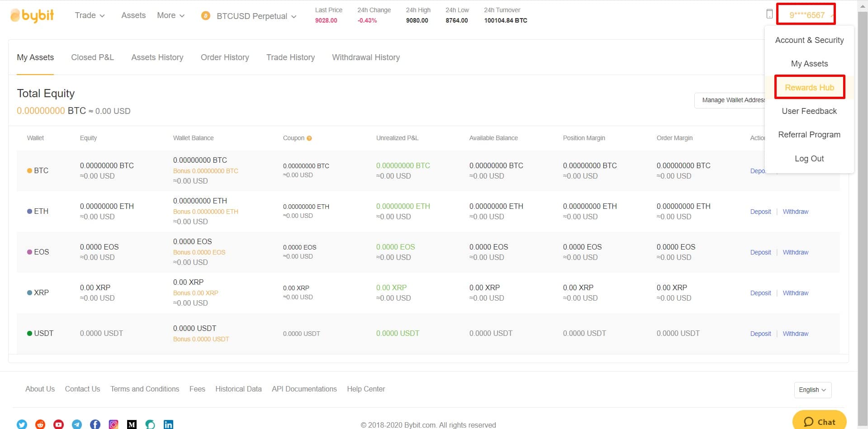Click the Last Price value 9028.00
Screen dimensions: 868x429
[326, 20]
